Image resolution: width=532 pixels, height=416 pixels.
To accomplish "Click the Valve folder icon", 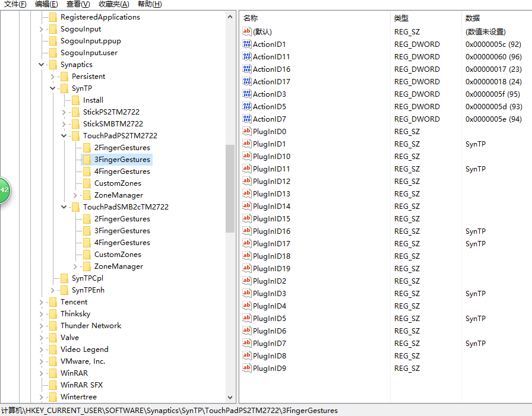I will 53,338.
